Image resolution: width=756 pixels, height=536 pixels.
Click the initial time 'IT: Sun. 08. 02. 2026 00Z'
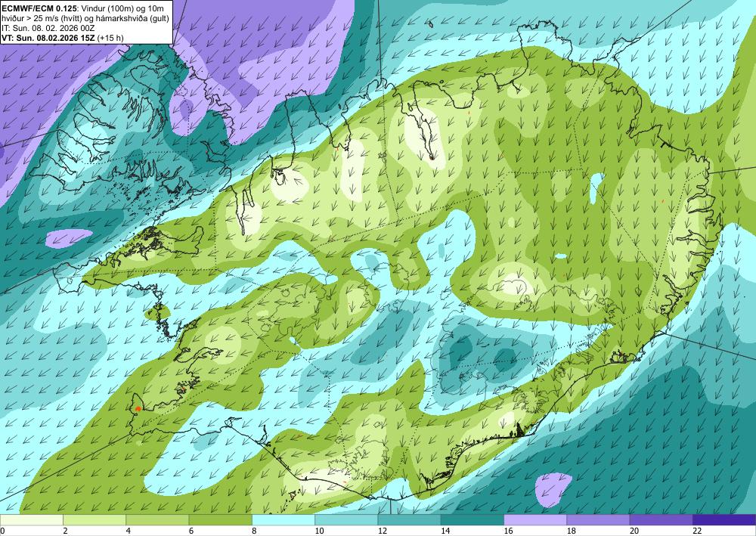[x=48, y=27]
